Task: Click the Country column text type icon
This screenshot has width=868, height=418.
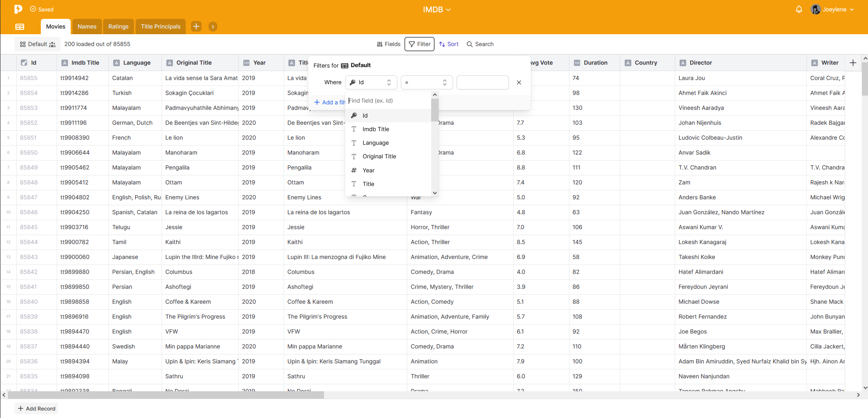Action: pos(628,63)
